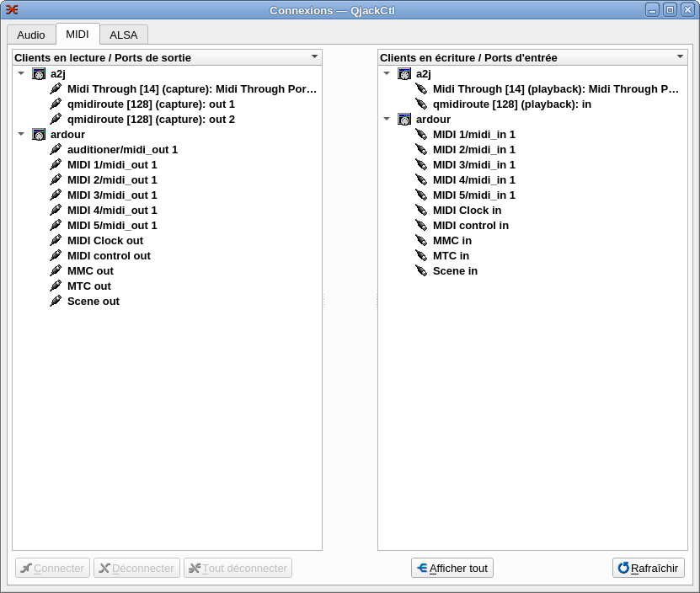
Task: Collapse the ardour group in input ports
Action: [x=387, y=119]
